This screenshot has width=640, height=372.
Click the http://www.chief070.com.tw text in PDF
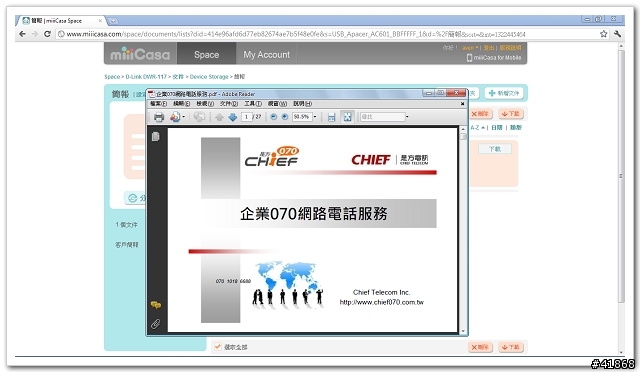click(x=382, y=303)
